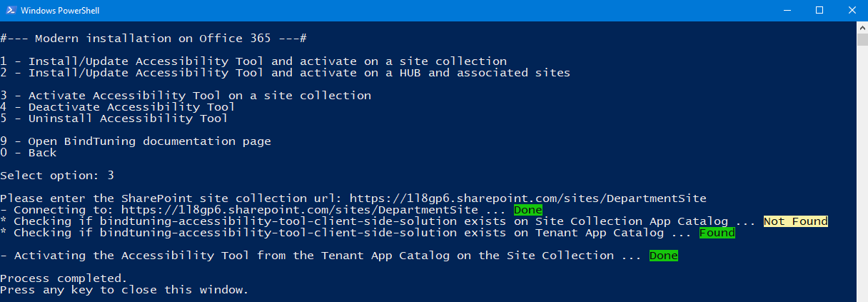
Task: Click the vertical scrollbar thumb
Action: click(862, 39)
